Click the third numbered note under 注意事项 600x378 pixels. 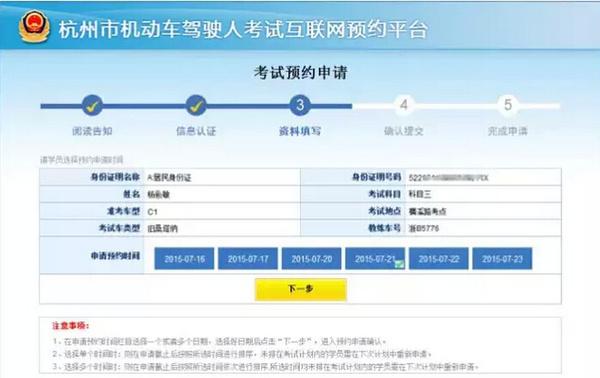tap(266, 367)
